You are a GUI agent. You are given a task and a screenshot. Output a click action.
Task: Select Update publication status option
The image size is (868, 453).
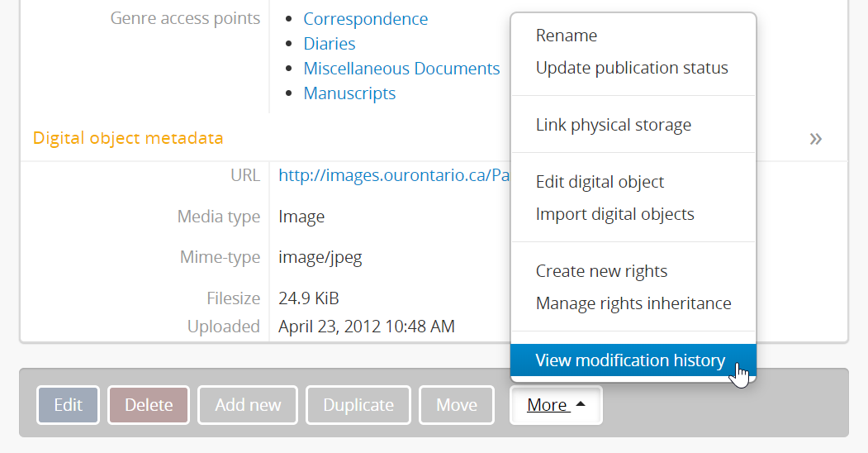[x=632, y=68]
